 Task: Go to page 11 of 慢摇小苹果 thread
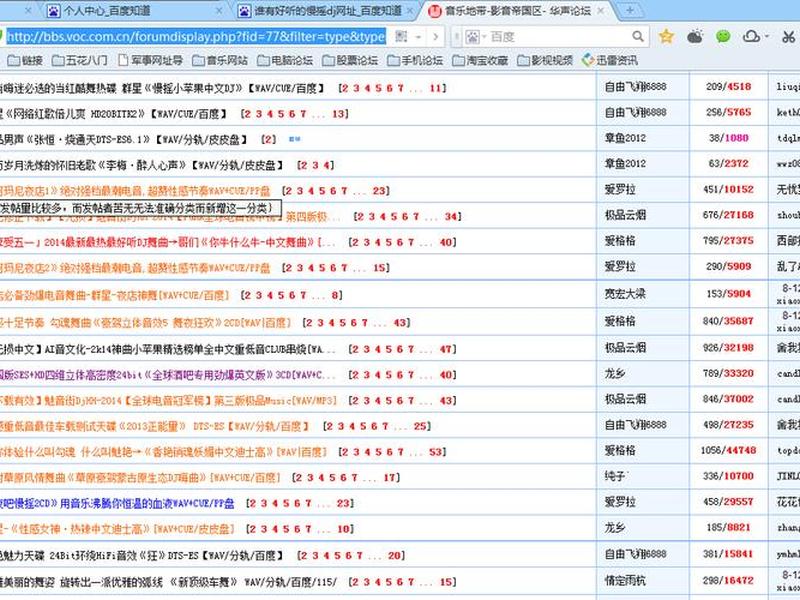pyautogui.click(x=435, y=88)
